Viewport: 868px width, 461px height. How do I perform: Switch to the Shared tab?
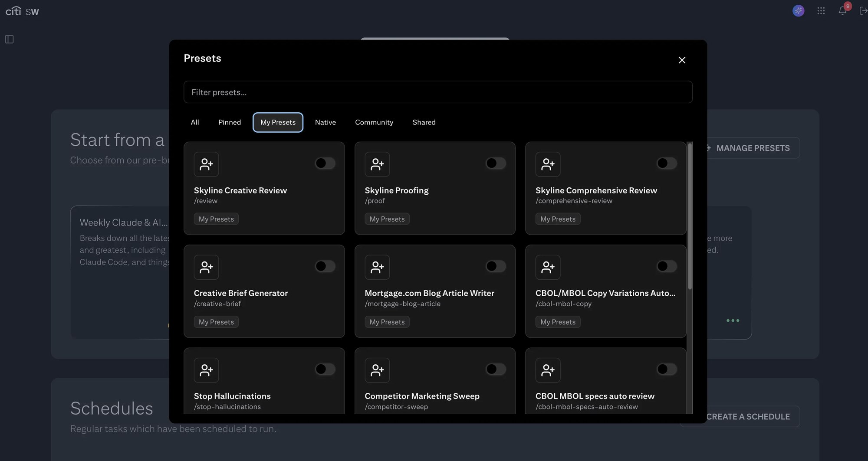424,122
